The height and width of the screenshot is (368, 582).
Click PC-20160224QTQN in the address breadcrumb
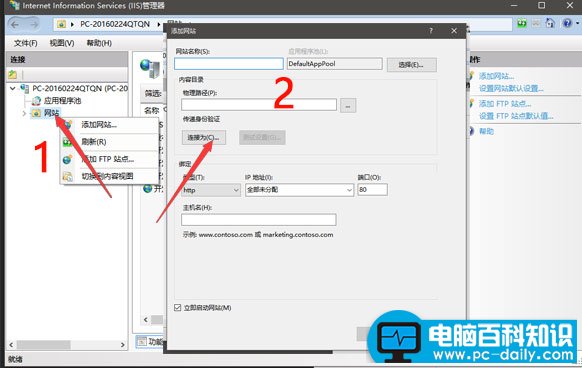click(115, 24)
